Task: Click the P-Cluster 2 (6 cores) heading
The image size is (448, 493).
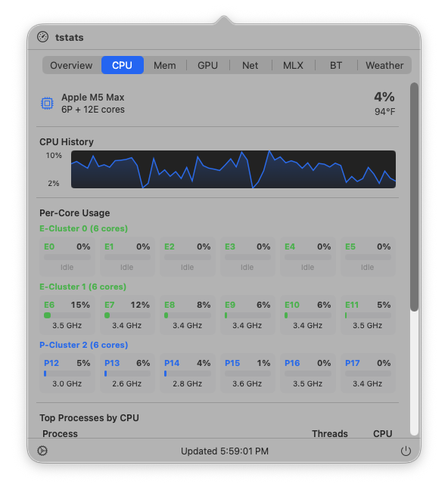Action: point(84,345)
